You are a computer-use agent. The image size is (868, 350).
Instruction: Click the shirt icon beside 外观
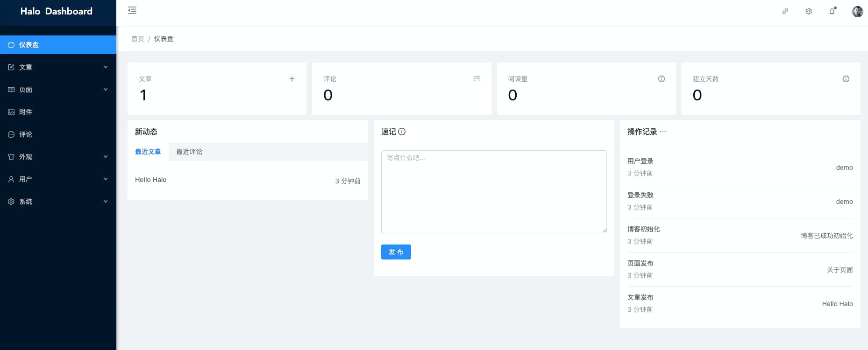click(x=11, y=157)
